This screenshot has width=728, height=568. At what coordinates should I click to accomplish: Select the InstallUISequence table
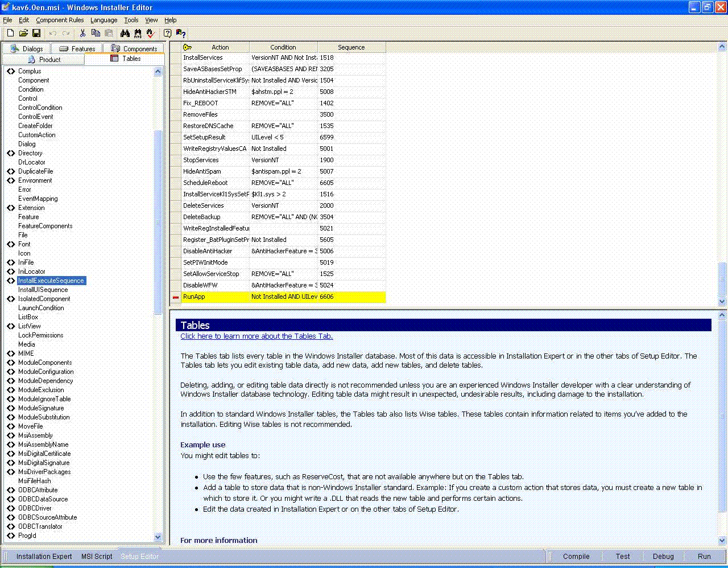point(43,290)
